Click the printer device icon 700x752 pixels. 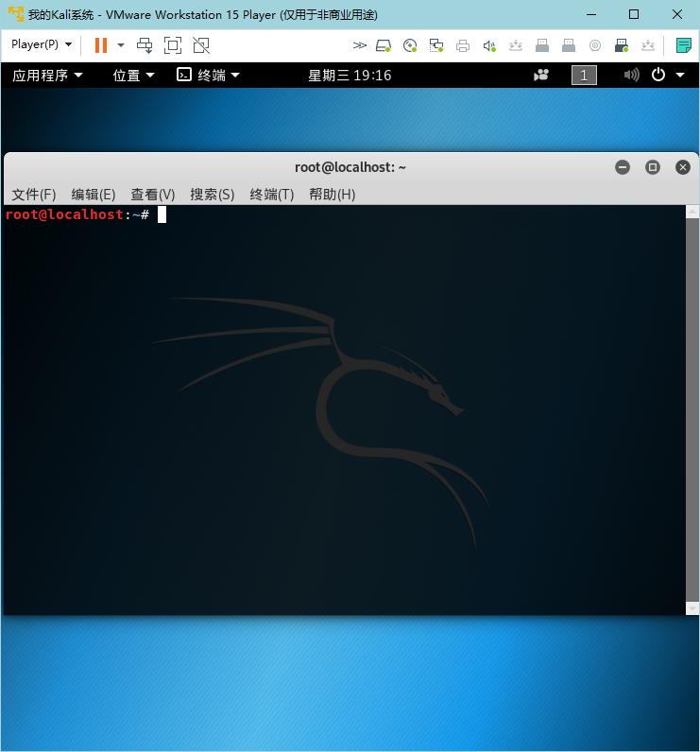click(463, 45)
